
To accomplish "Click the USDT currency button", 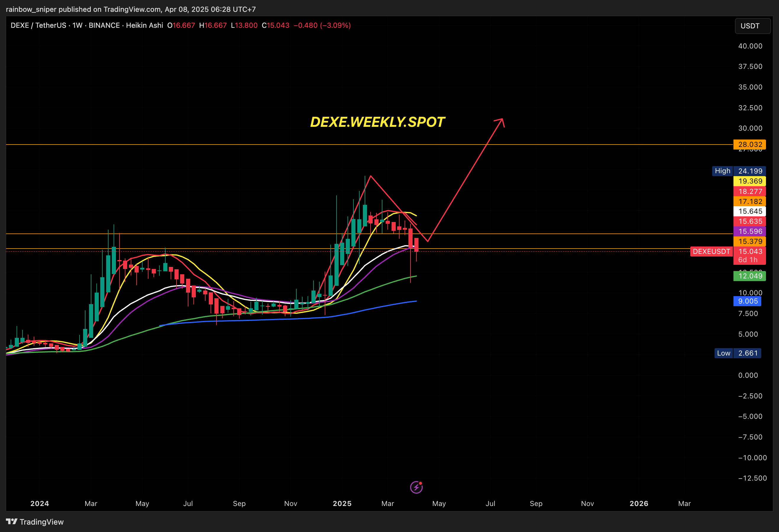I will click(752, 26).
